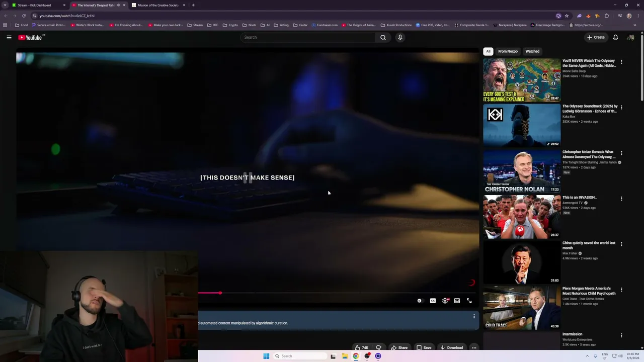This screenshot has width=644, height=362.
Task: Select the 'All' filter chip
Action: pos(488,51)
